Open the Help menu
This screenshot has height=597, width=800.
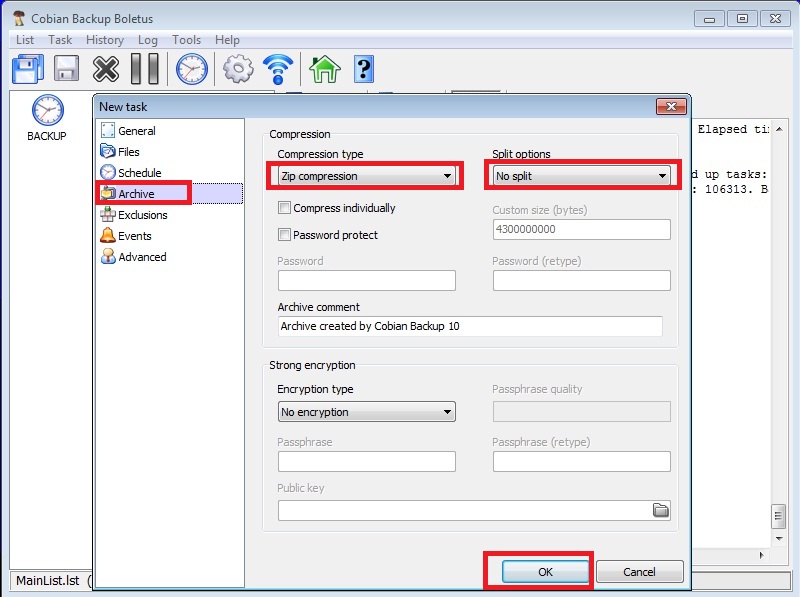[227, 40]
